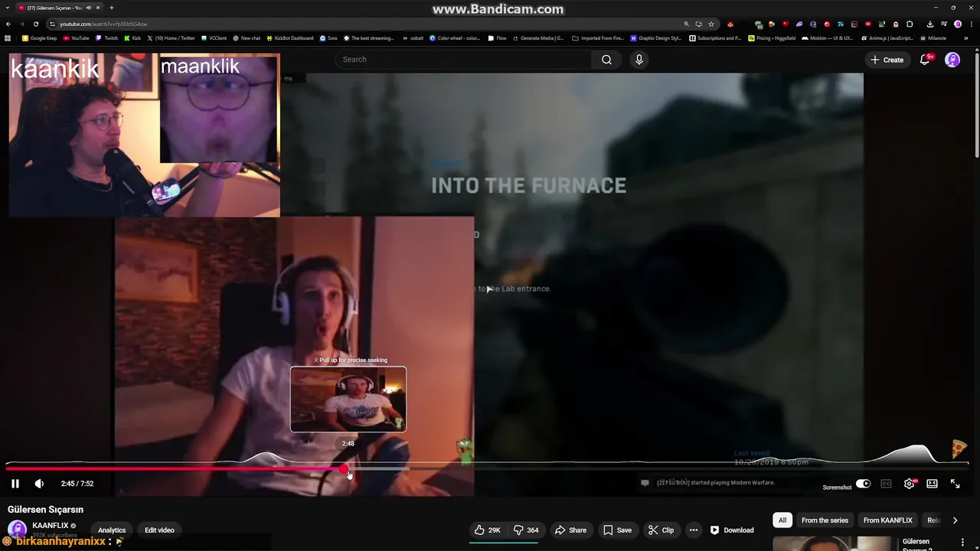Pause the YouTube video
This screenshot has width=980, height=551.
coord(15,484)
